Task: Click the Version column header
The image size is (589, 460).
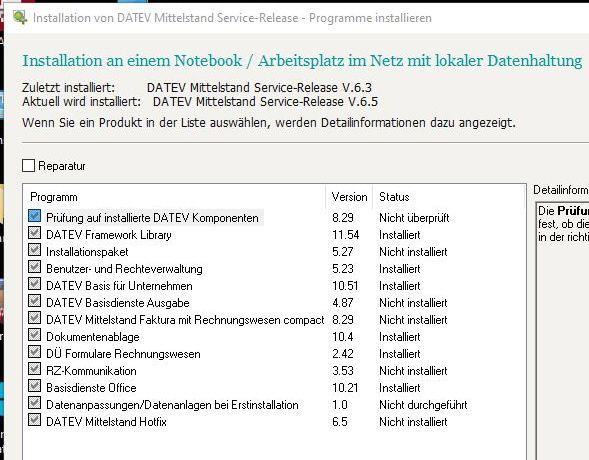Action: coord(349,197)
